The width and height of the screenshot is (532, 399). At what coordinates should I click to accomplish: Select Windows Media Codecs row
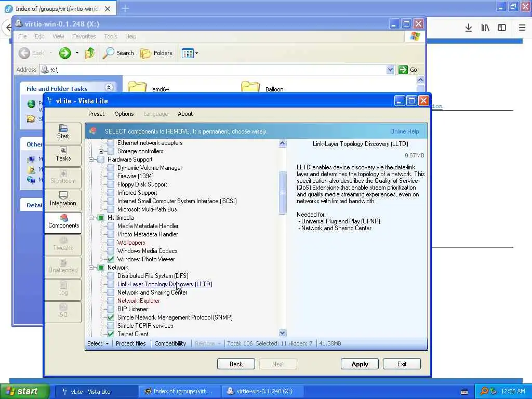147,251
